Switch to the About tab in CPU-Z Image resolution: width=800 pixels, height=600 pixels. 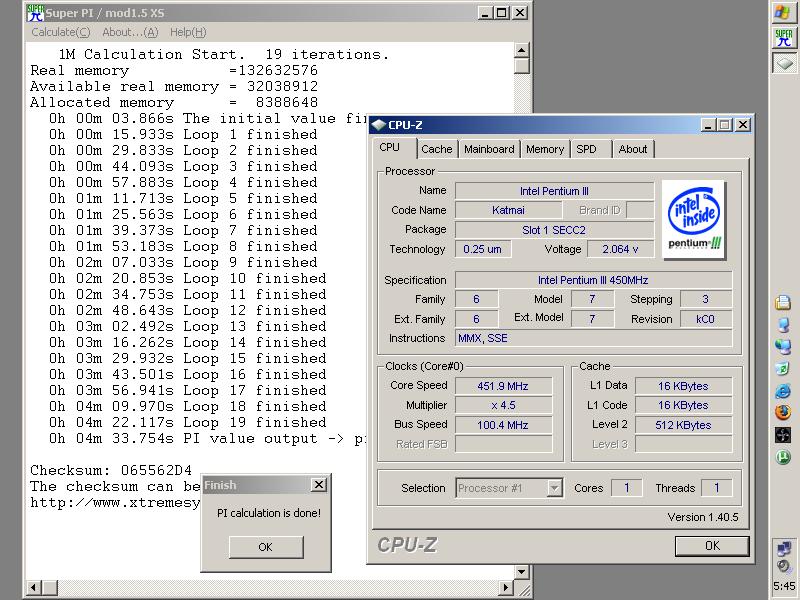tap(633, 149)
